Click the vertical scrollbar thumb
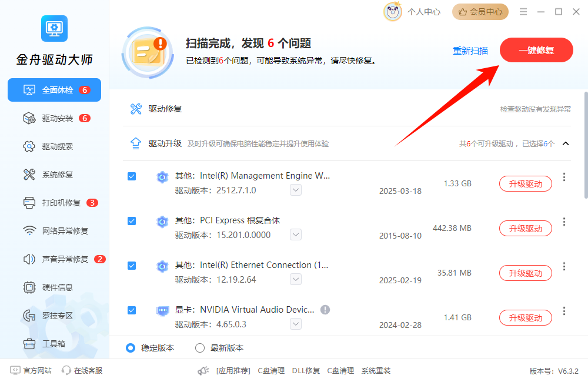 [x=586, y=145]
